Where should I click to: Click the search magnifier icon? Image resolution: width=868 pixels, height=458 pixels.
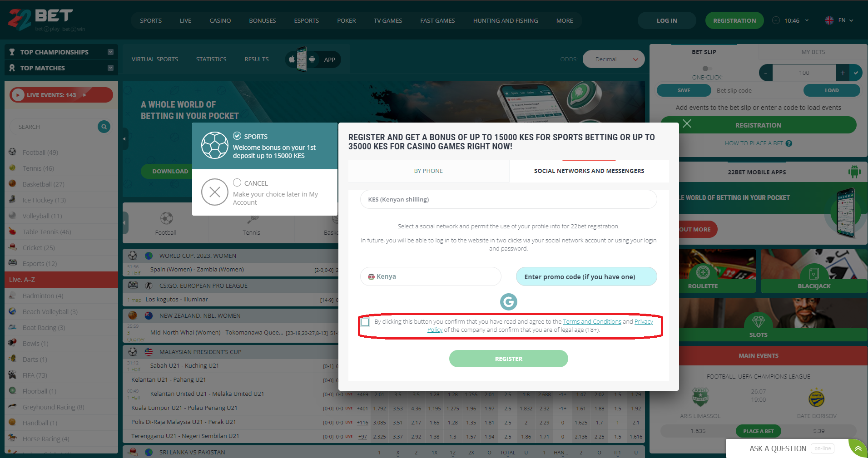click(x=104, y=127)
